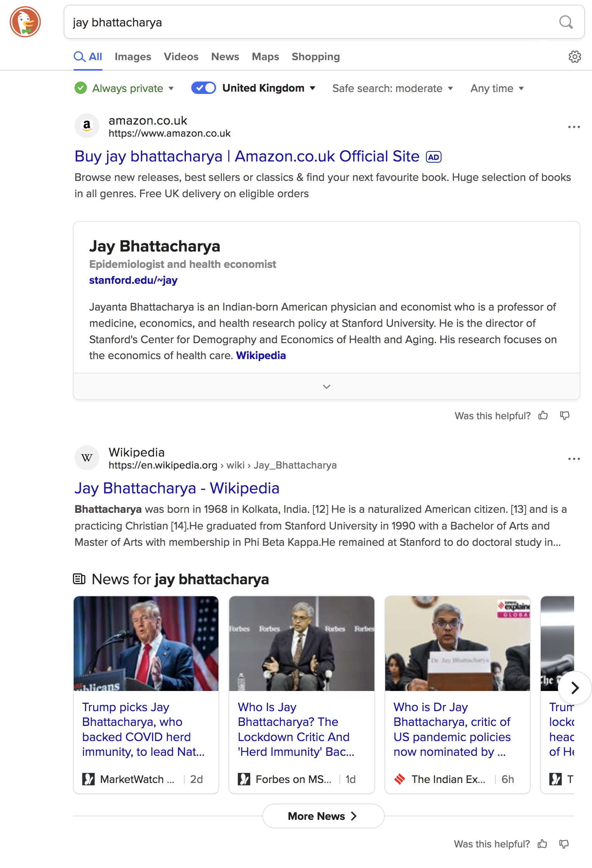Click the next arrow on news carousel
The height and width of the screenshot is (868, 592).
575,688
